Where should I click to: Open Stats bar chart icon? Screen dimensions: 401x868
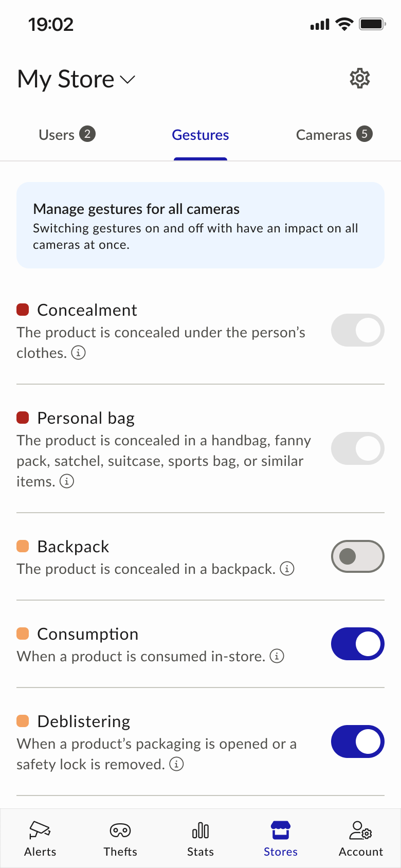pos(200,830)
